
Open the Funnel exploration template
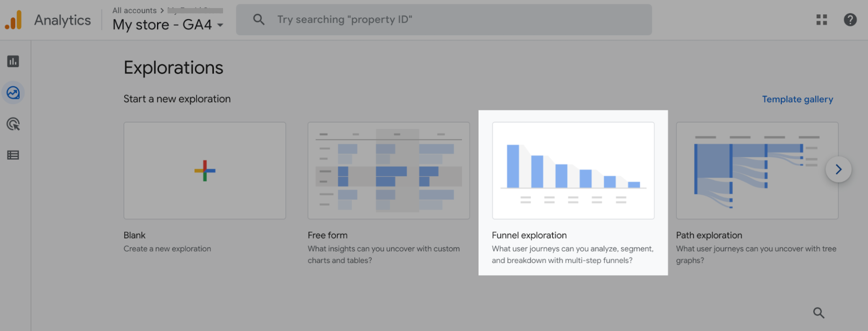pos(573,170)
